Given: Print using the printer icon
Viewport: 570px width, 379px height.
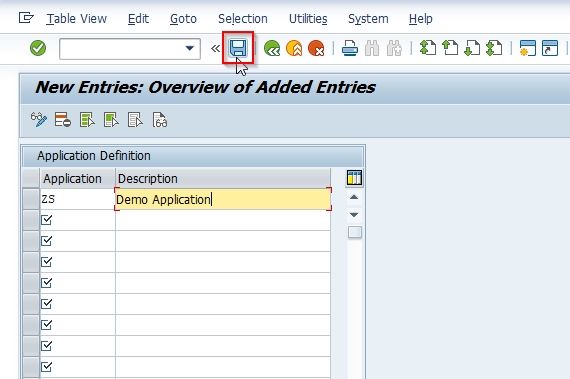Looking at the screenshot, I should [350, 48].
